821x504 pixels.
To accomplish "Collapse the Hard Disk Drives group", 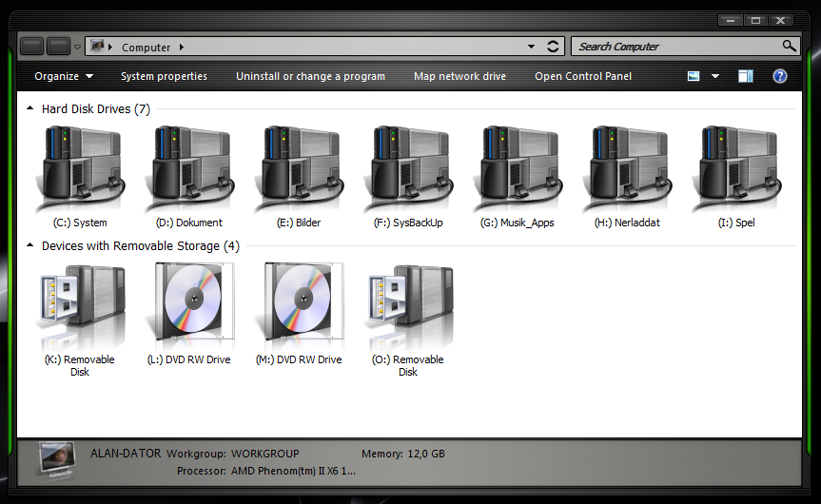I will click(30, 108).
